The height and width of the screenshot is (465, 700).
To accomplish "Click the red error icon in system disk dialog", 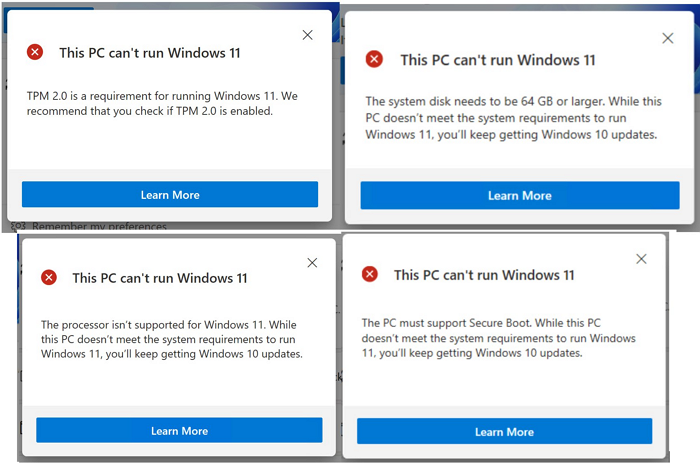I will pyautogui.click(x=374, y=59).
